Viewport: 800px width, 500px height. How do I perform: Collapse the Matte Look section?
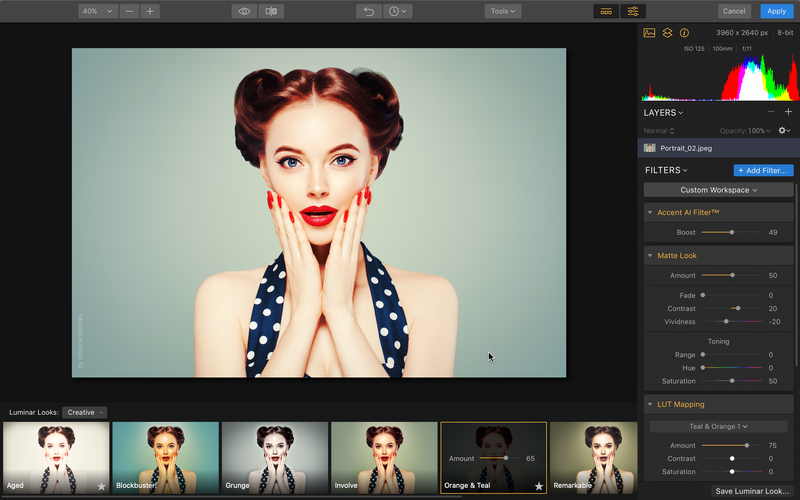point(650,256)
